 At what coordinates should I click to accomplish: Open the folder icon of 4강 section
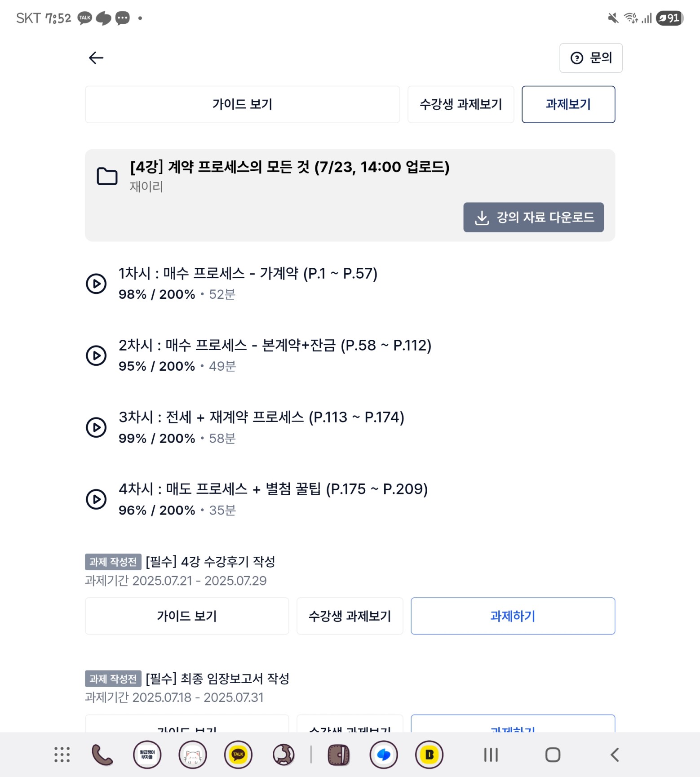tap(107, 176)
